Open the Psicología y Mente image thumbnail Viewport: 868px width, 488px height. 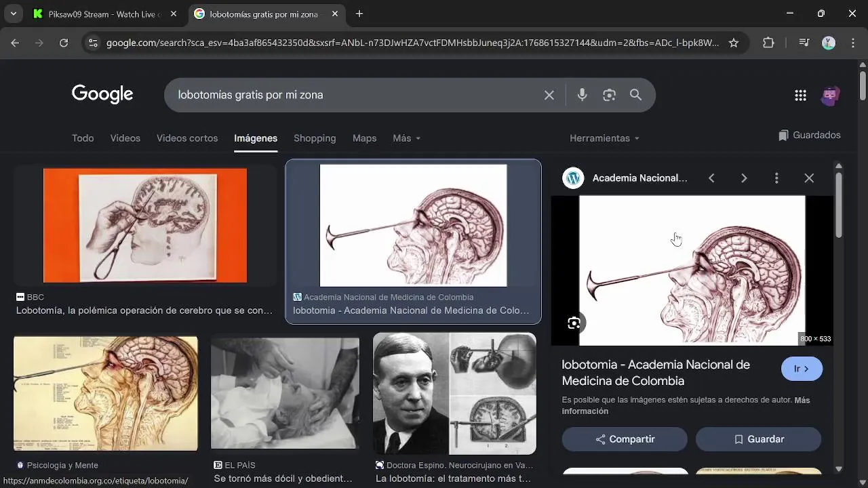coord(106,394)
